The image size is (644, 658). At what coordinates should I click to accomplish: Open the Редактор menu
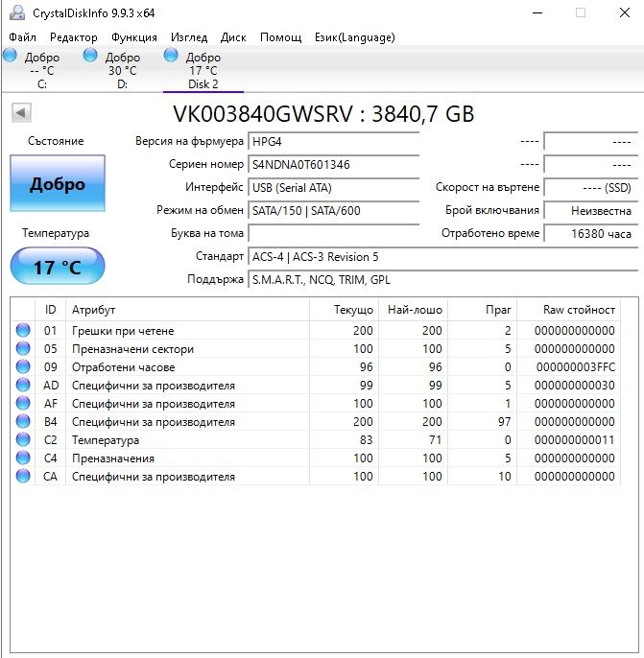[74, 37]
